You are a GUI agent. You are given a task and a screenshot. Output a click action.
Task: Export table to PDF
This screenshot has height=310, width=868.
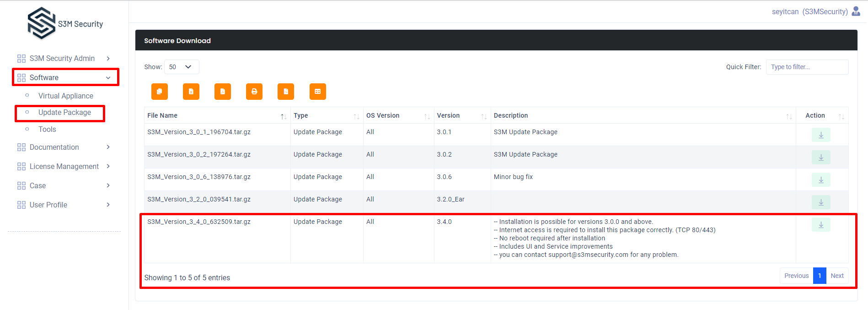pos(223,92)
